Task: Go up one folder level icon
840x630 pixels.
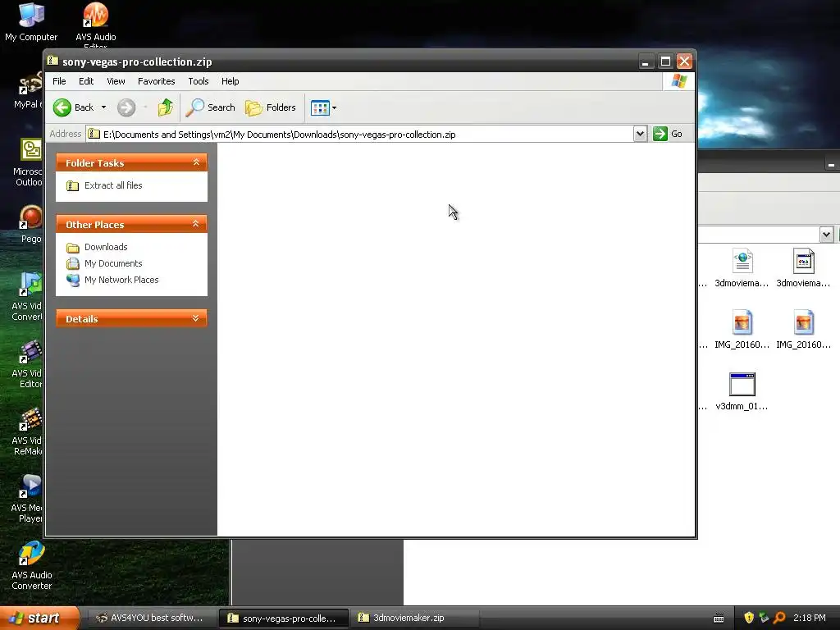Action: [x=166, y=107]
